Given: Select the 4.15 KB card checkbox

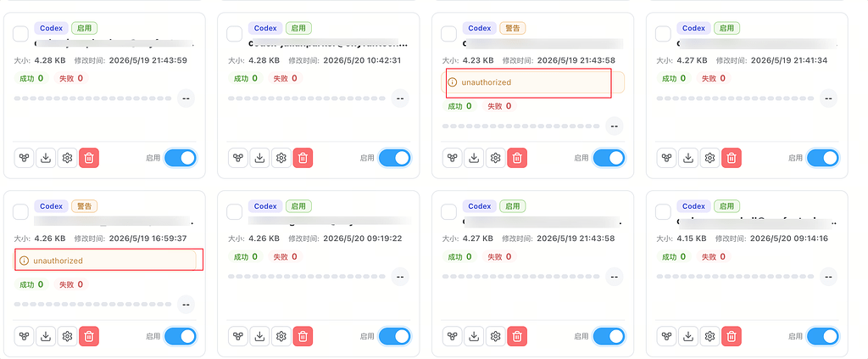Looking at the screenshot, I should point(663,212).
